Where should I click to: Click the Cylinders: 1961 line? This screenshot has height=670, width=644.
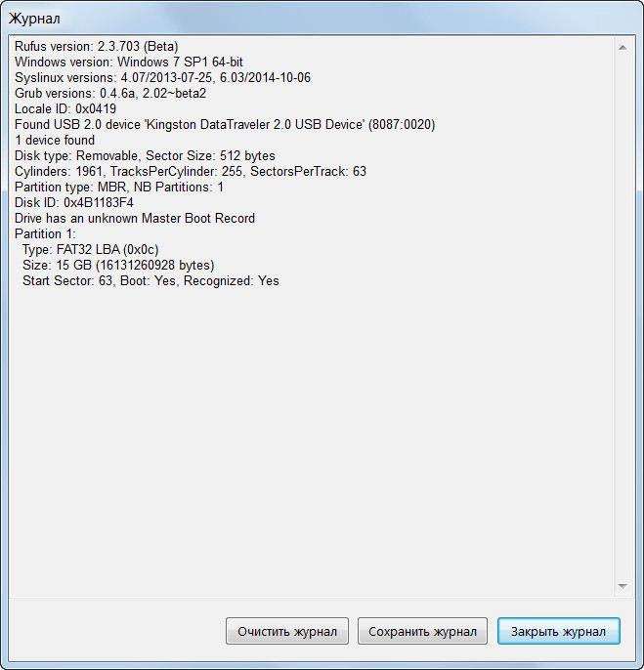pyautogui.click(x=191, y=171)
